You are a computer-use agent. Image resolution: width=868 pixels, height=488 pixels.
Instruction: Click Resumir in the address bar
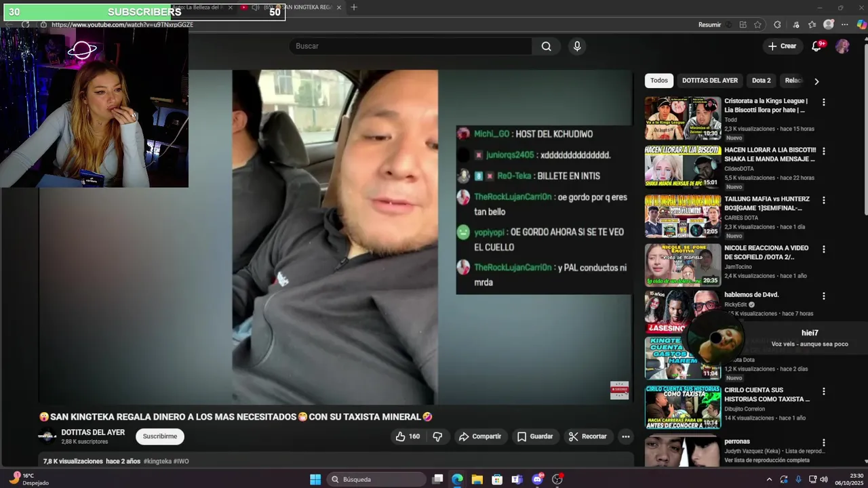click(709, 24)
